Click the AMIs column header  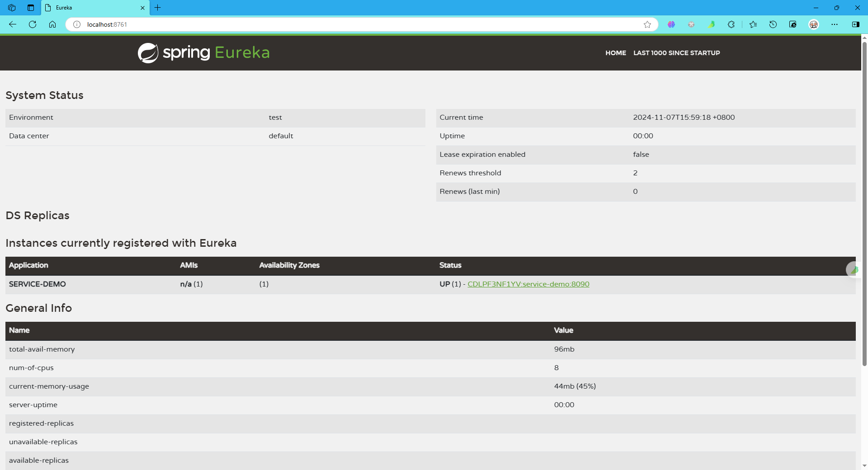[189, 265]
